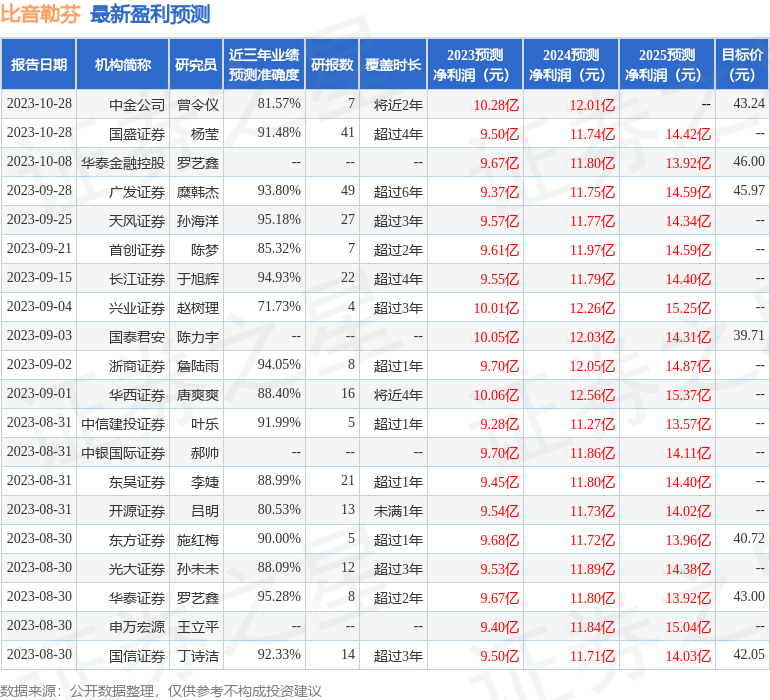Click the 目标价 column header

pos(742,64)
